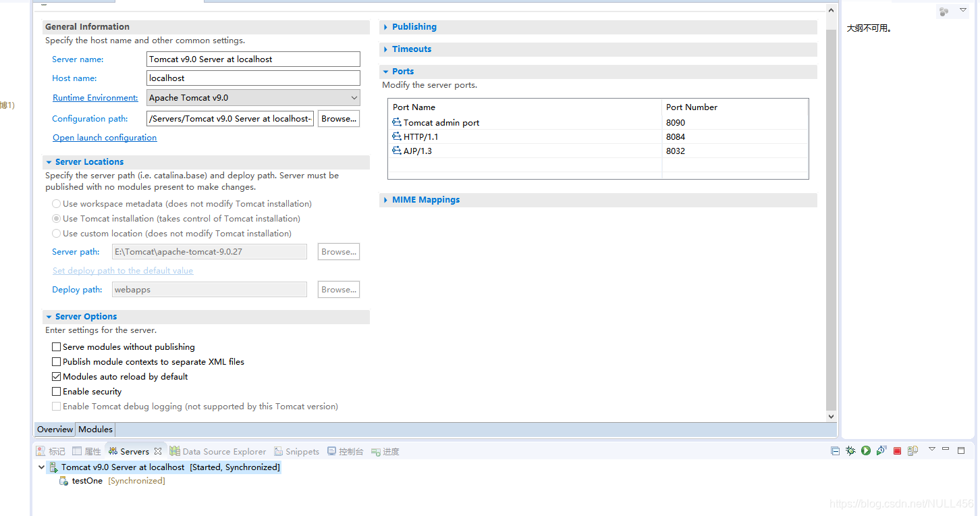Viewport: 980px width, 516px height.
Task: Click the outline view gray spheres icon
Action: coord(944,11)
